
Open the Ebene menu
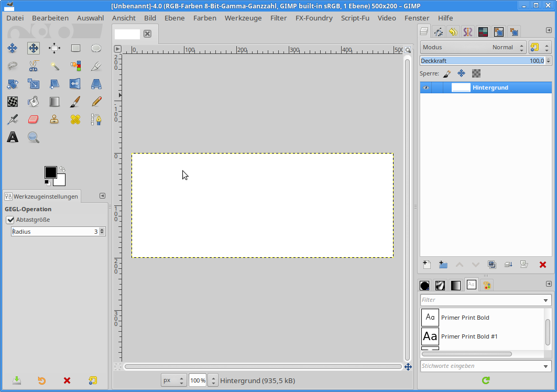pyautogui.click(x=174, y=18)
